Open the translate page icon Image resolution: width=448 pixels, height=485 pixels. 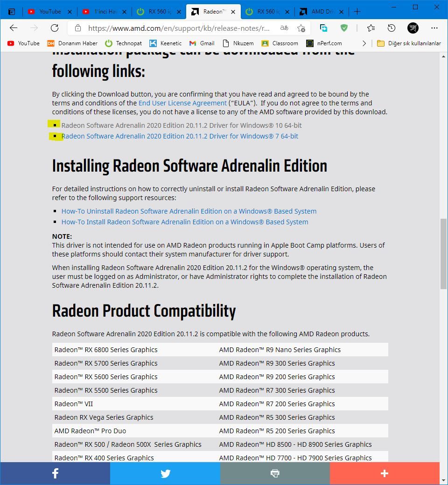(284, 28)
